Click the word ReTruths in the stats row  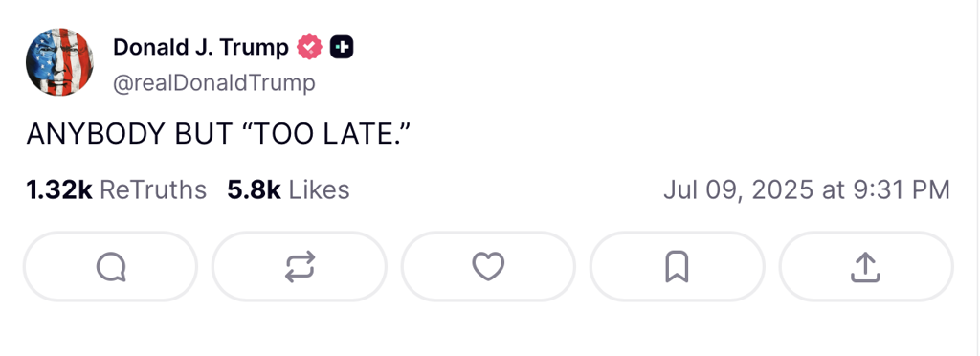153,189
